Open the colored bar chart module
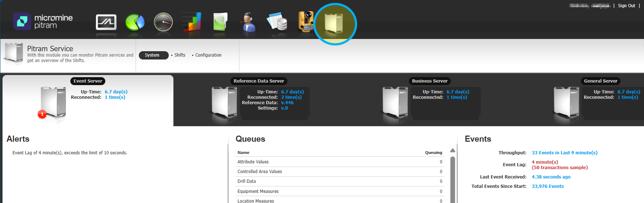 (x=191, y=22)
